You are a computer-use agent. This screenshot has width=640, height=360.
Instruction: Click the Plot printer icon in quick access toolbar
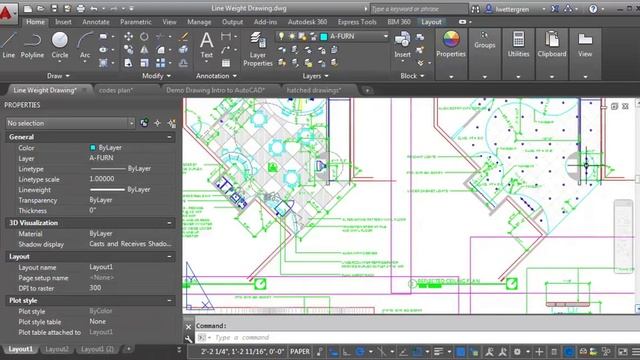pos(81,8)
